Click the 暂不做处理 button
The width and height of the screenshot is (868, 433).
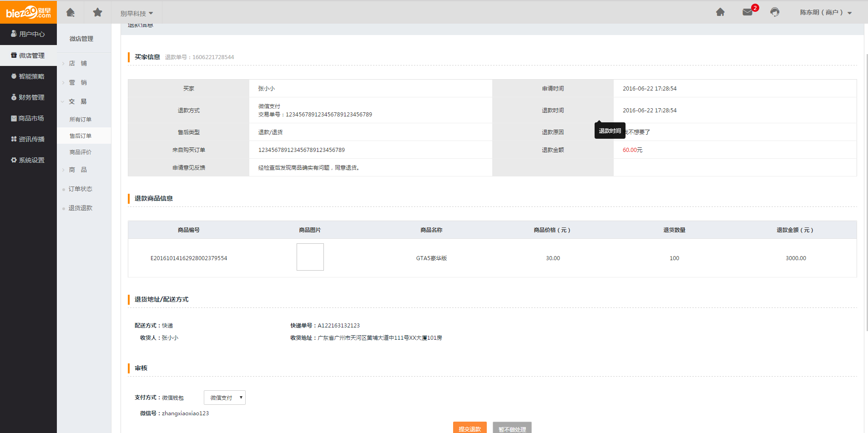coord(512,428)
